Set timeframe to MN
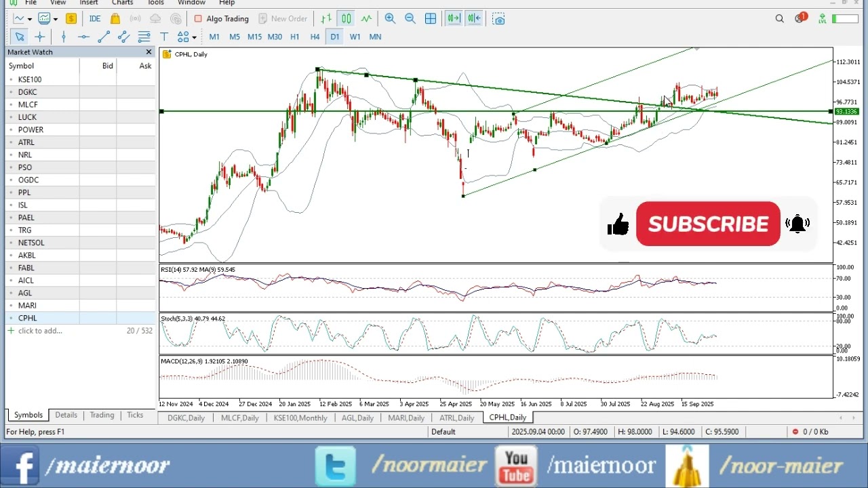 pyautogui.click(x=375, y=37)
